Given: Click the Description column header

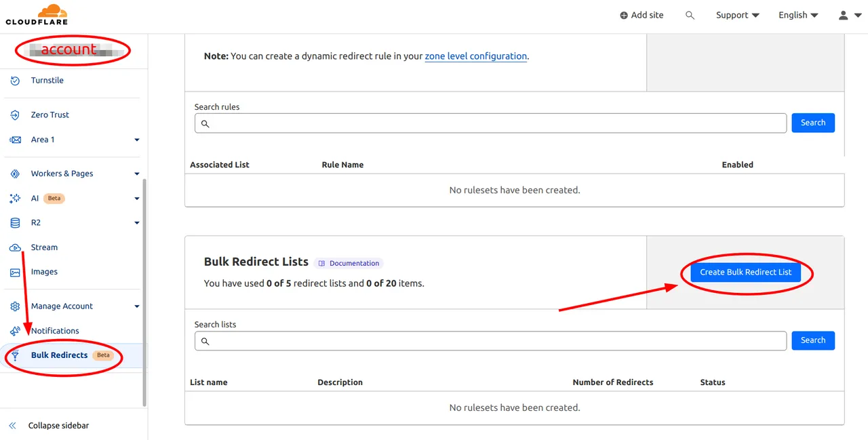Looking at the screenshot, I should (340, 382).
